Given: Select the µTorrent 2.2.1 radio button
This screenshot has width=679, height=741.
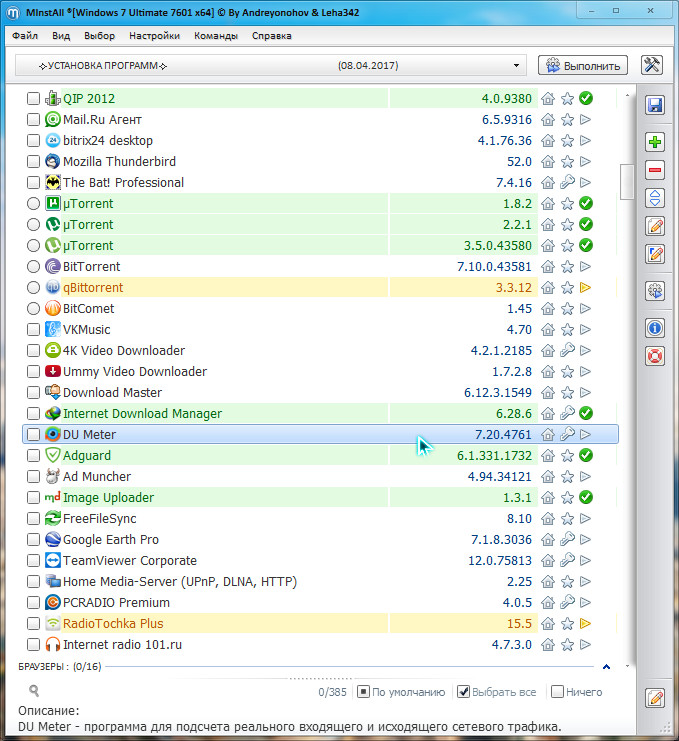Looking at the screenshot, I should (33, 224).
